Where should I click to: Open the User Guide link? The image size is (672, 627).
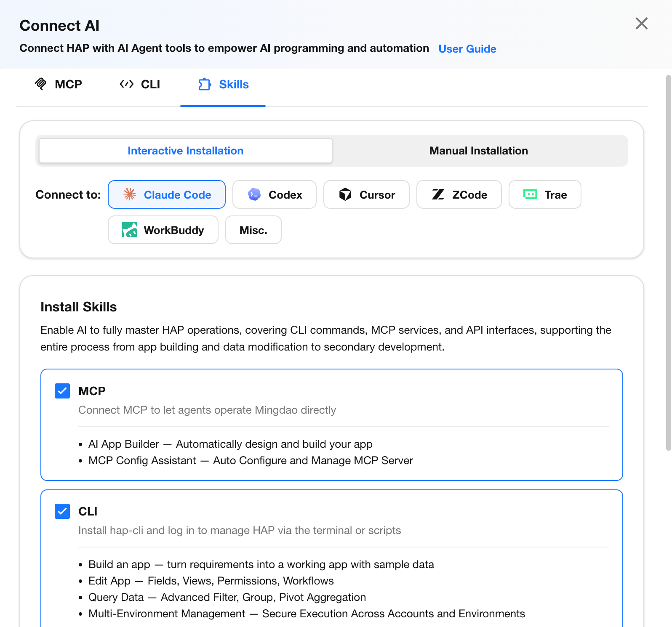click(467, 49)
